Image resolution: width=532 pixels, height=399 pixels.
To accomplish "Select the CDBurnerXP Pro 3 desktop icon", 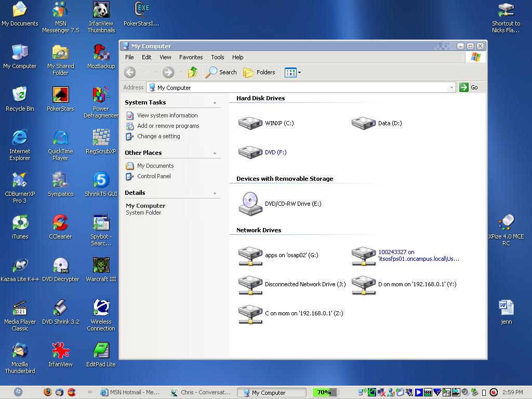I will click(20, 187).
